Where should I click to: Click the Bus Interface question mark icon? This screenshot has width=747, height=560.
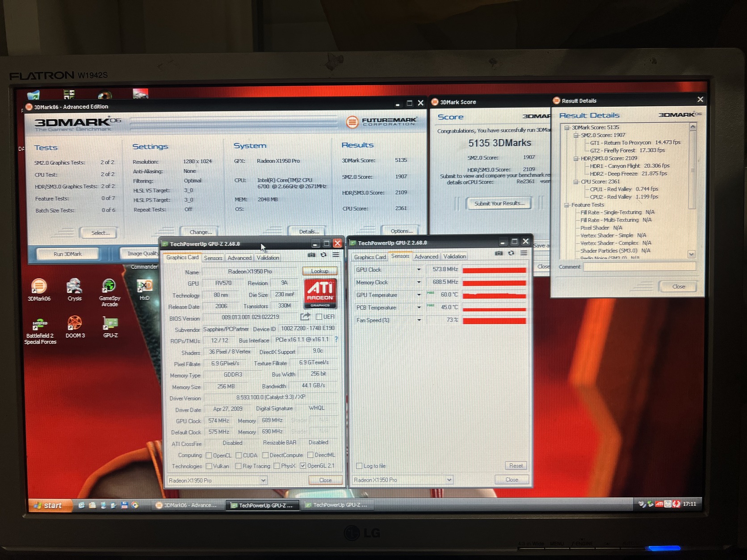pyautogui.click(x=336, y=339)
